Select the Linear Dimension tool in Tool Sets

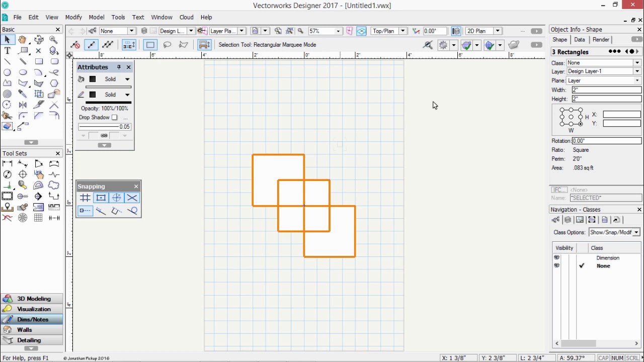(7, 163)
